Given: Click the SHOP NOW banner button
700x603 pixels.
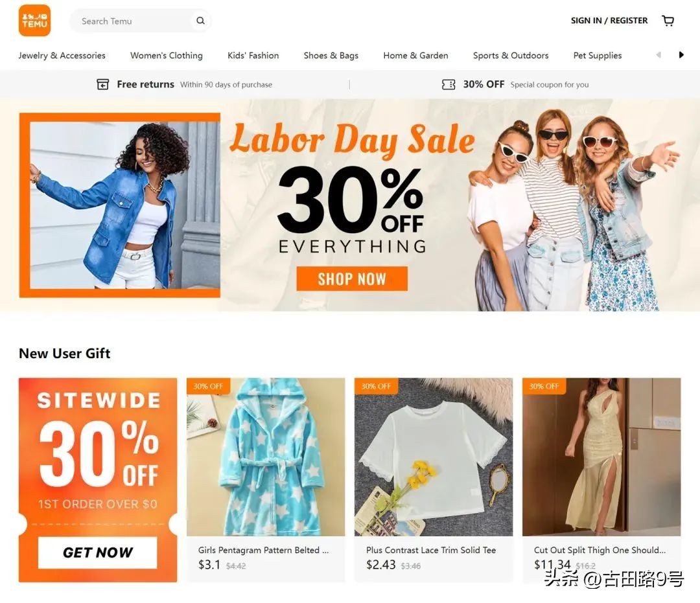Looking at the screenshot, I should point(352,279).
